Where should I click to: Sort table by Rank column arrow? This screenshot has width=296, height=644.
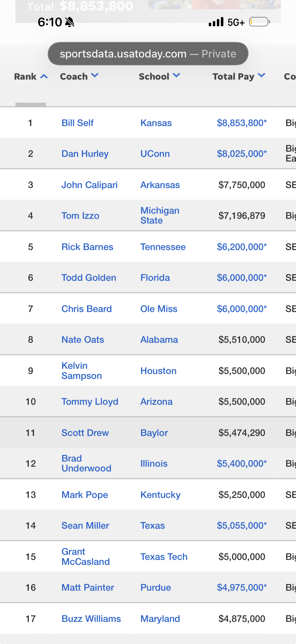pyautogui.click(x=44, y=77)
